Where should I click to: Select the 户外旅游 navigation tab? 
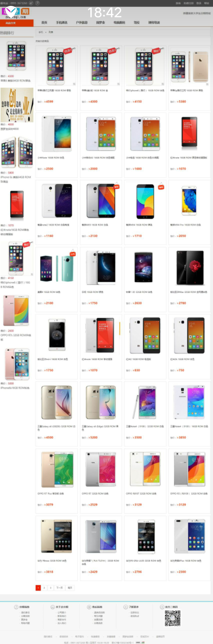[82, 23]
